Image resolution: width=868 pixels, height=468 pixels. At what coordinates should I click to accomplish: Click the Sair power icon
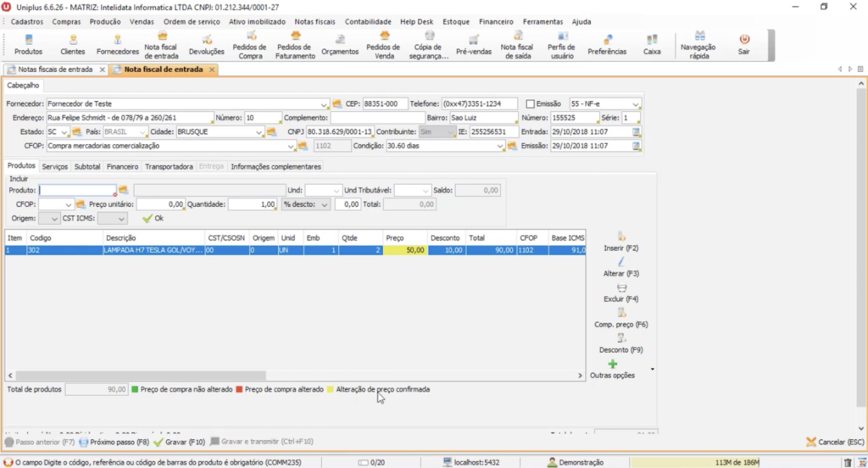tap(743, 44)
